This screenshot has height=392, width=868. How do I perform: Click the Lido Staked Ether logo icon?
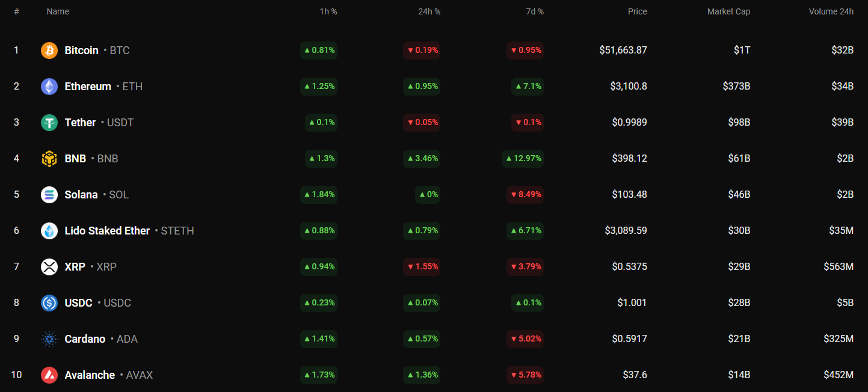pyautogui.click(x=49, y=231)
